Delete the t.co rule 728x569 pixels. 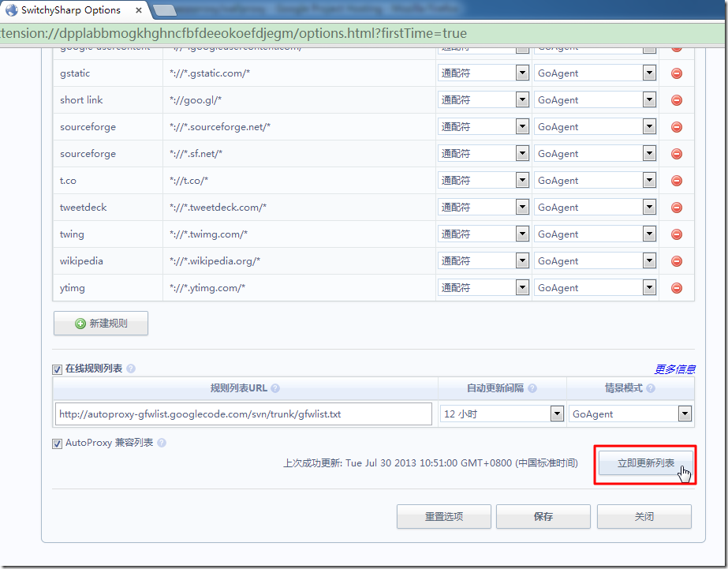pos(677,181)
